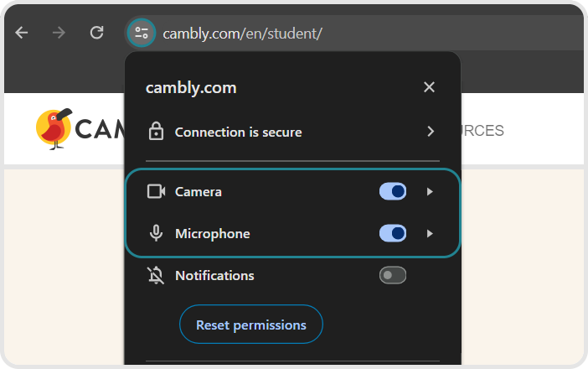Click the microphone icon in permissions list
Image resolution: width=588 pixels, height=369 pixels.
click(x=156, y=233)
